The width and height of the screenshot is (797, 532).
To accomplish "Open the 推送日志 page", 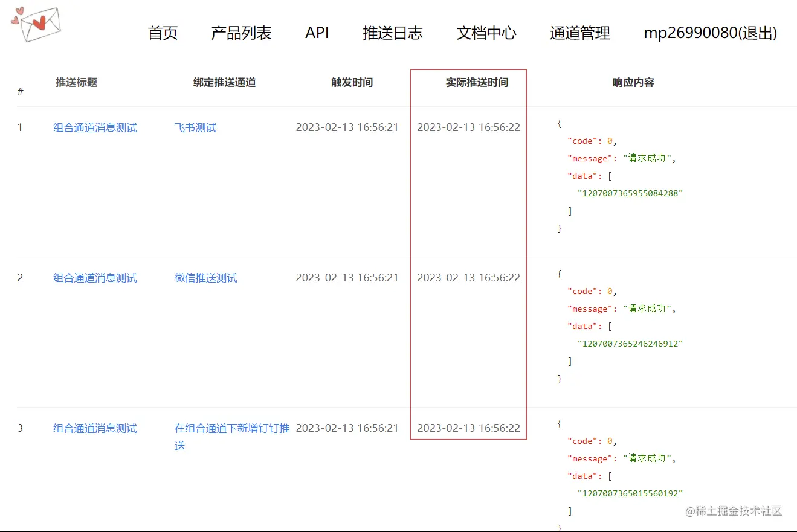I will [x=393, y=34].
